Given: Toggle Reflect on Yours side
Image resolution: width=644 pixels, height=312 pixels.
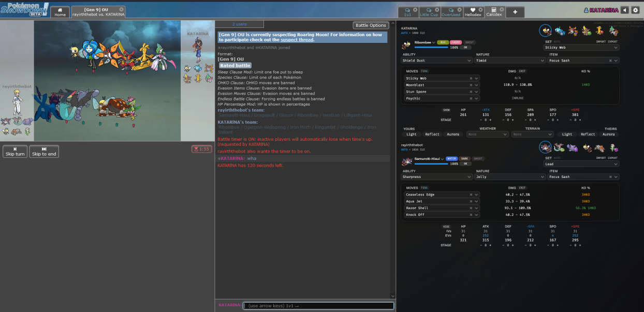Looking at the screenshot, I should (432, 134).
